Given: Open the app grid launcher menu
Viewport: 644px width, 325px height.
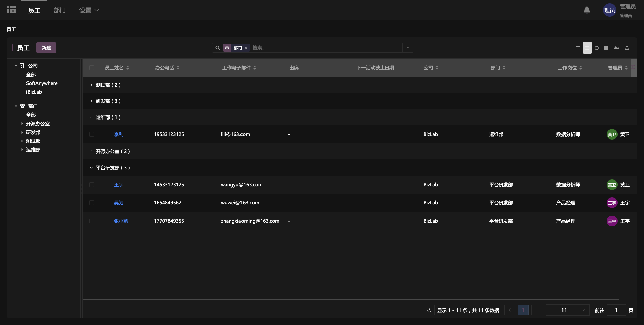Looking at the screenshot, I should pos(11,10).
